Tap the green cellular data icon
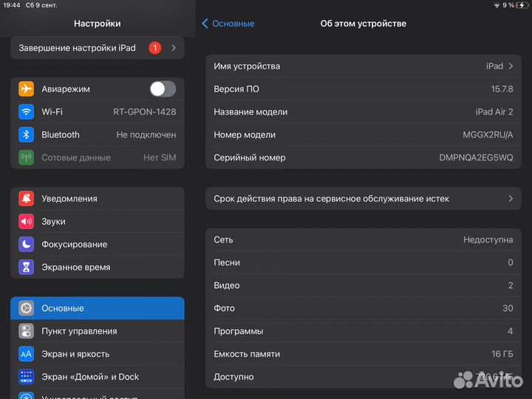532x399 pixels. click(26, 157)
